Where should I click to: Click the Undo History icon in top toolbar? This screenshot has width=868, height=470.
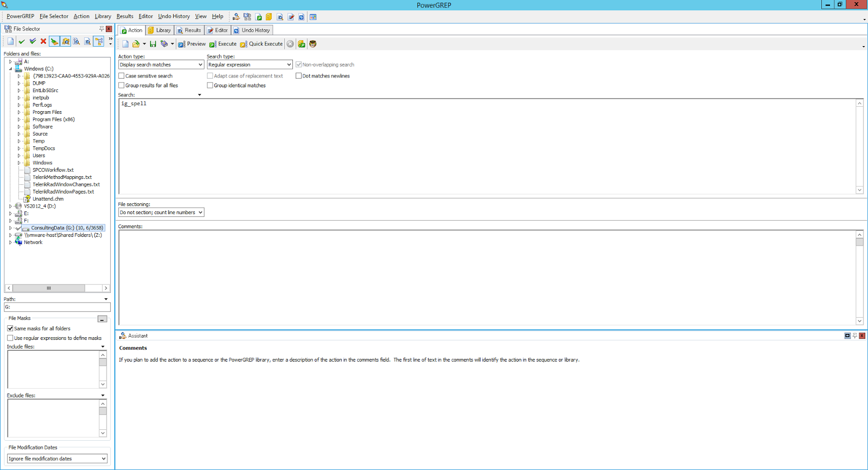(302, 17)
